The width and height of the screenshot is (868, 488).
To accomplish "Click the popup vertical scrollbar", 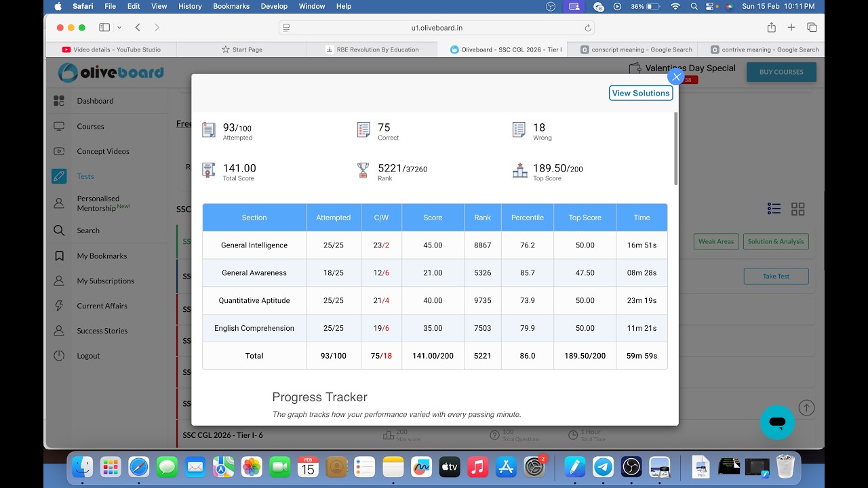I will pyautogui.click(x=675, y=148).
